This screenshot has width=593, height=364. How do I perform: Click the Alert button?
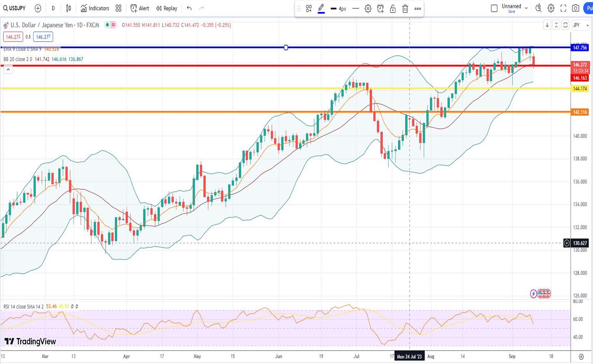(x=140, y=8)
